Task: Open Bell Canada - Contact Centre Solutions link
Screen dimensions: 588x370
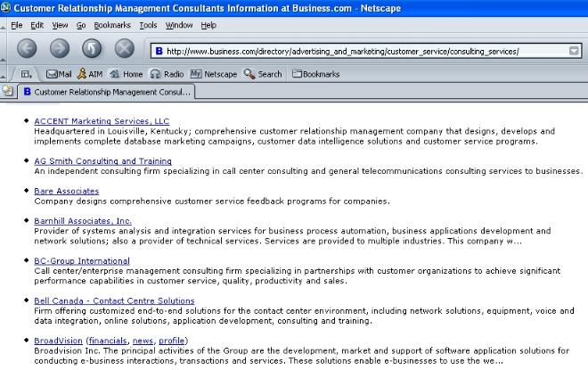Action: [x=114, y=300]
